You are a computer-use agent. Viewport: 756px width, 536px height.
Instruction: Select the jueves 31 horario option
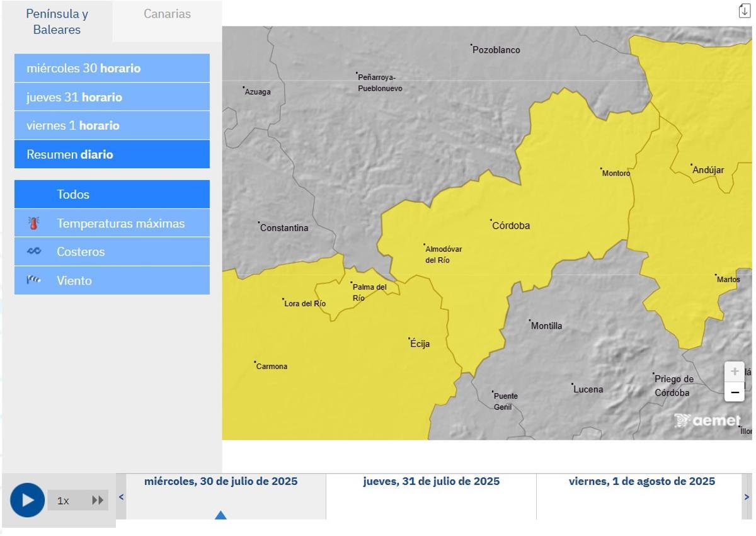click(112, 97)
